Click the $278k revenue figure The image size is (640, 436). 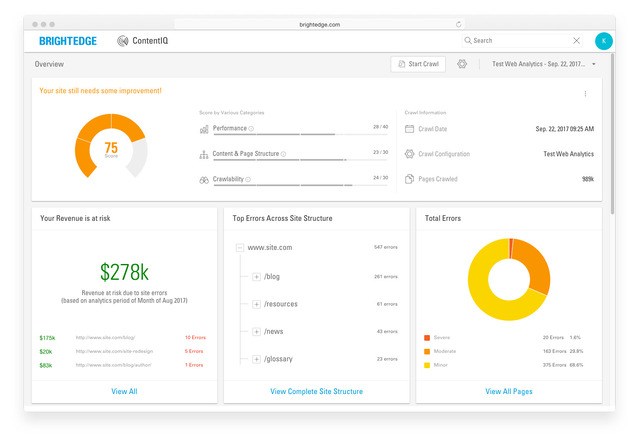tap(124, 272)
